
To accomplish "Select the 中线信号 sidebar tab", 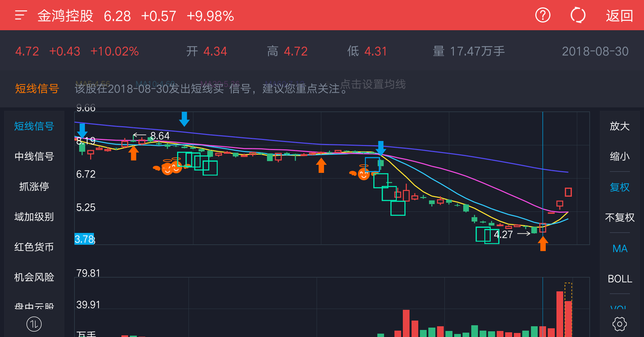I will pyautogui.click(x=34, y=156).
